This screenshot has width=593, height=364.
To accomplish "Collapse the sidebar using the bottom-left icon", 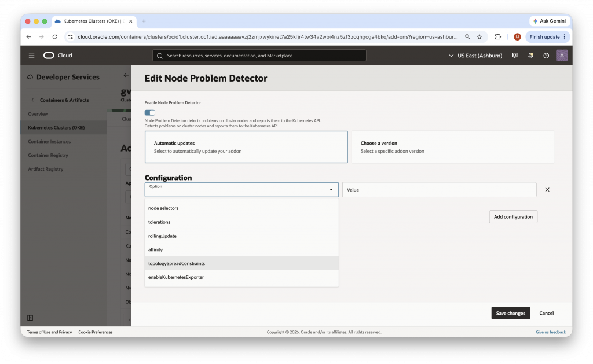I will [30, 318].
